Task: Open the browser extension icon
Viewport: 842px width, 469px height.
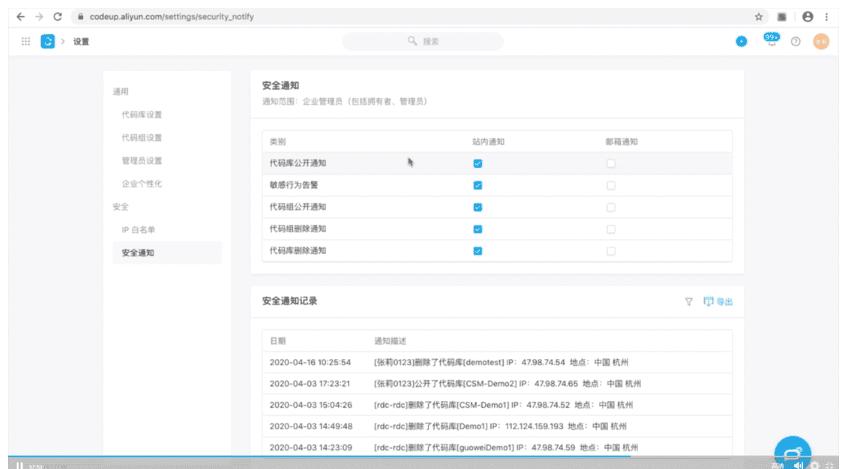Action: [782, 17]
